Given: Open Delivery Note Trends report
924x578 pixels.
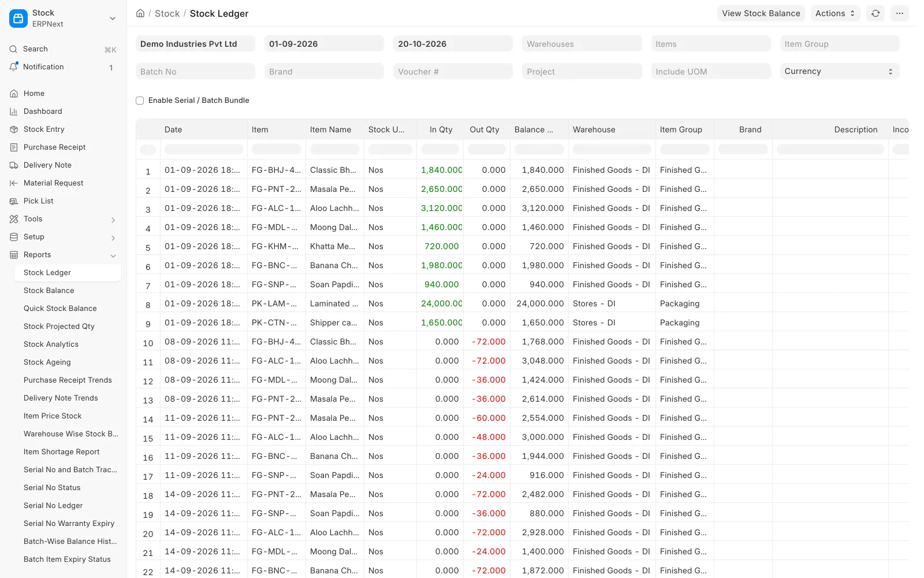Looking at the screenshot, I should click(61, 398).
